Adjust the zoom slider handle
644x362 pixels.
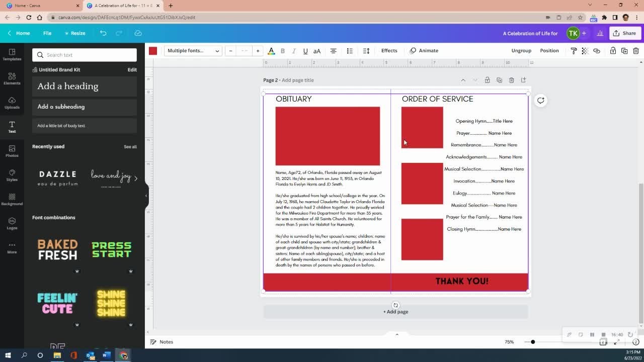533,342
